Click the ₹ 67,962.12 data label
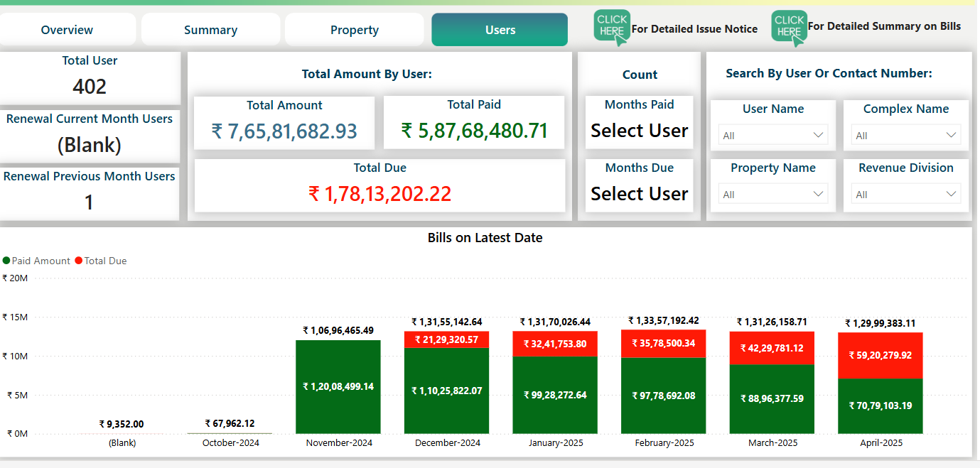The height and width of the screenshot is (468, 980). point(230,423)
